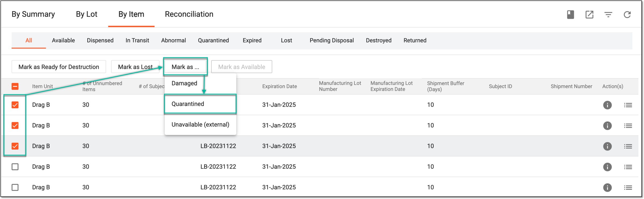Image resolution: width=644 pixels, height=199 pixels.
Task: Open info icon for fourth Drag B row
Action: pos(607,167)
